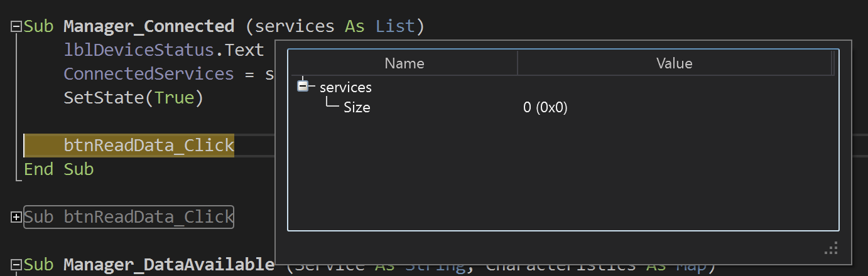Collapse the Manager_DataAvailable sub fold marker

[16, 265]
